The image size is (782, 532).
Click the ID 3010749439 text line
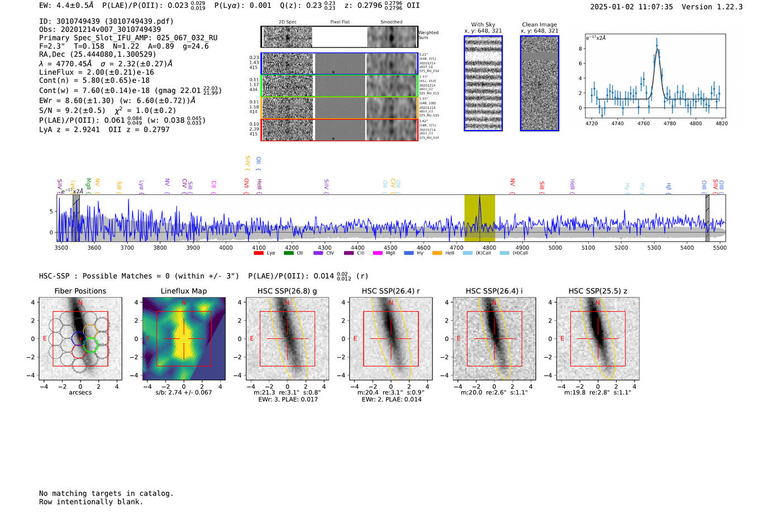[106, 21]
